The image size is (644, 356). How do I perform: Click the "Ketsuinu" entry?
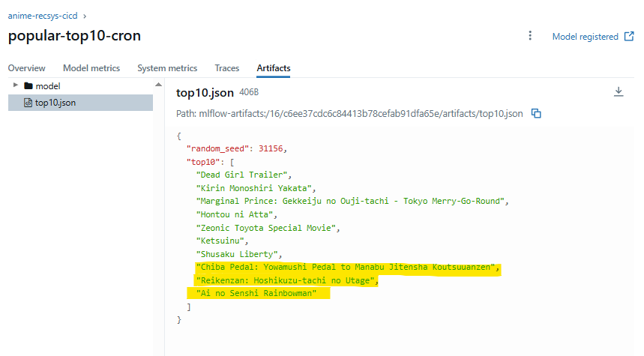[220, 241]
